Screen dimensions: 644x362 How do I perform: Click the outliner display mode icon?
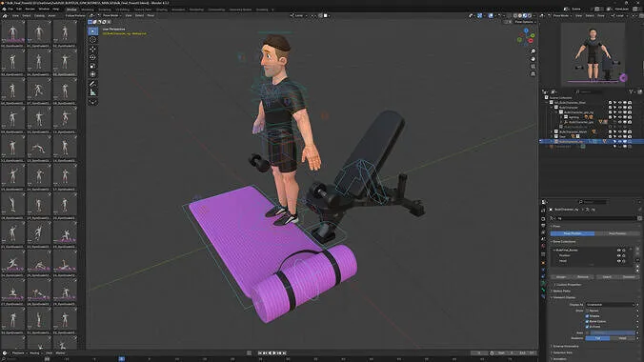(553, 92)
